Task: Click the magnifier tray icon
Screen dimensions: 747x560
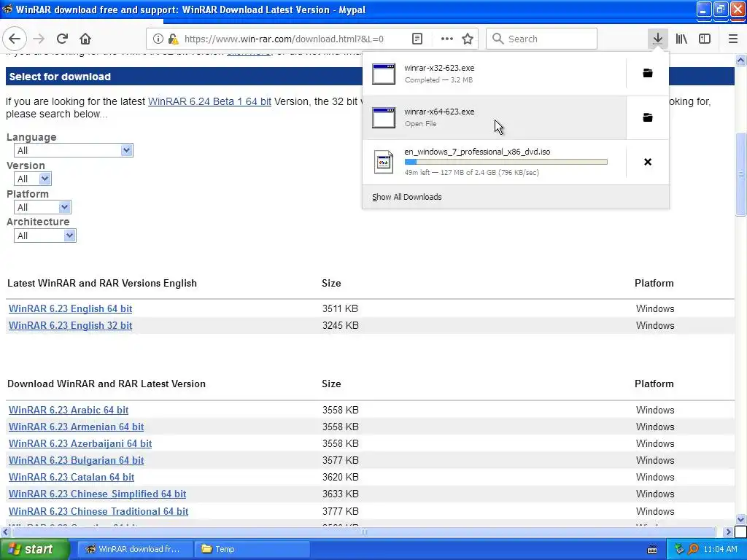Action: (693, 549)
